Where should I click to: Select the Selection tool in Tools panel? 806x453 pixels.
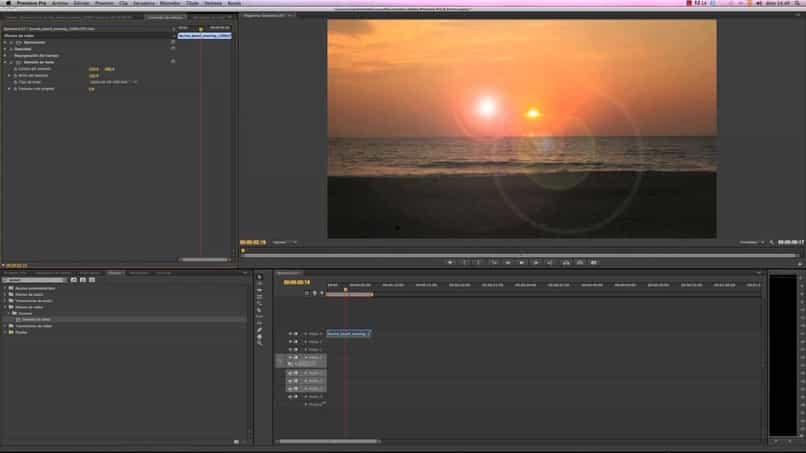click(x=260, y=277)
